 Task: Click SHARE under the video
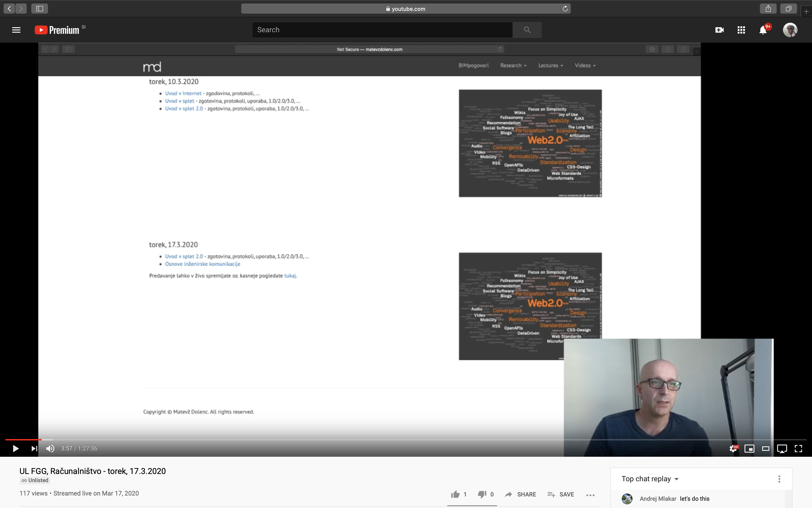coord(520,494)
